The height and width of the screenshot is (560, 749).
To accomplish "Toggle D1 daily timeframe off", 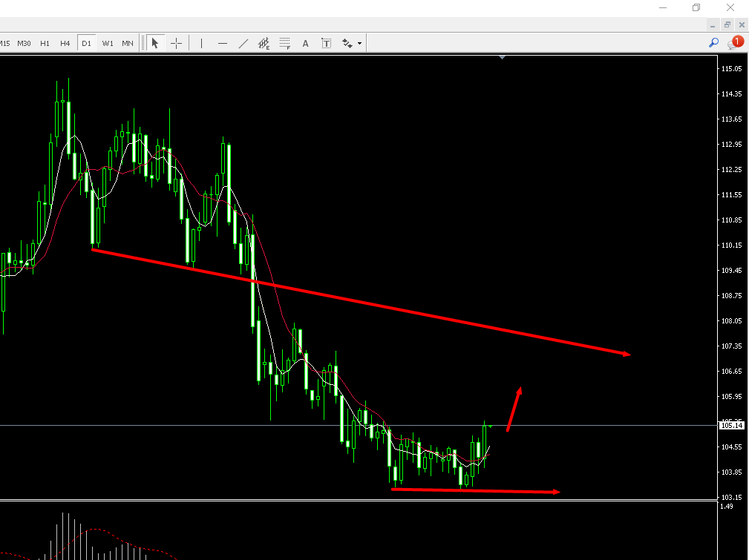I will (86, 42).
